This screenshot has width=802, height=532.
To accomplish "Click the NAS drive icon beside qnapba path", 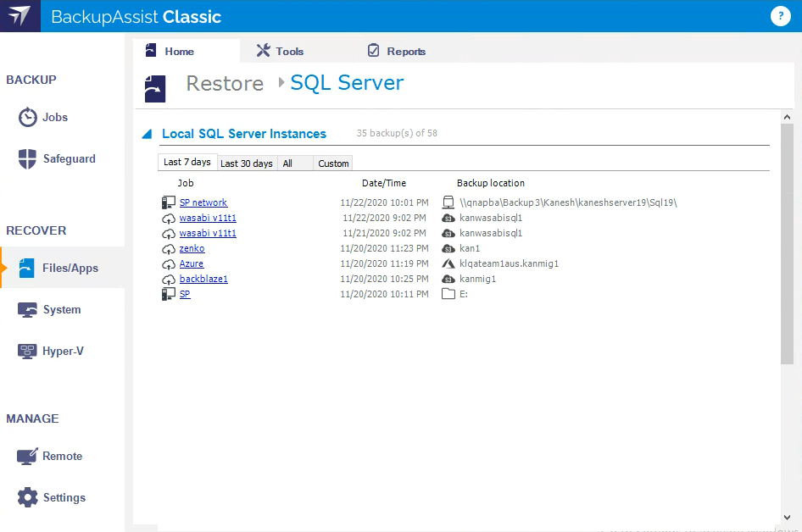I will 448,202.
